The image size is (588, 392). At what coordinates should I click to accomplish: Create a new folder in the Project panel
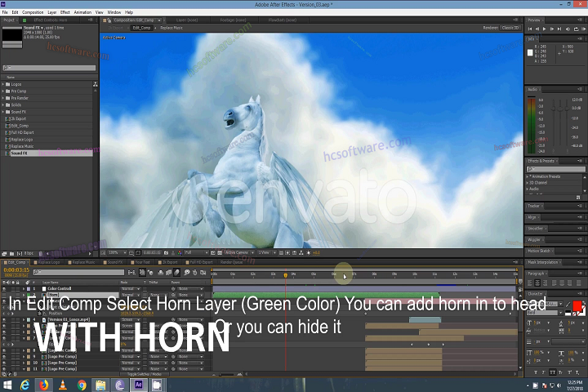(11, 254)
